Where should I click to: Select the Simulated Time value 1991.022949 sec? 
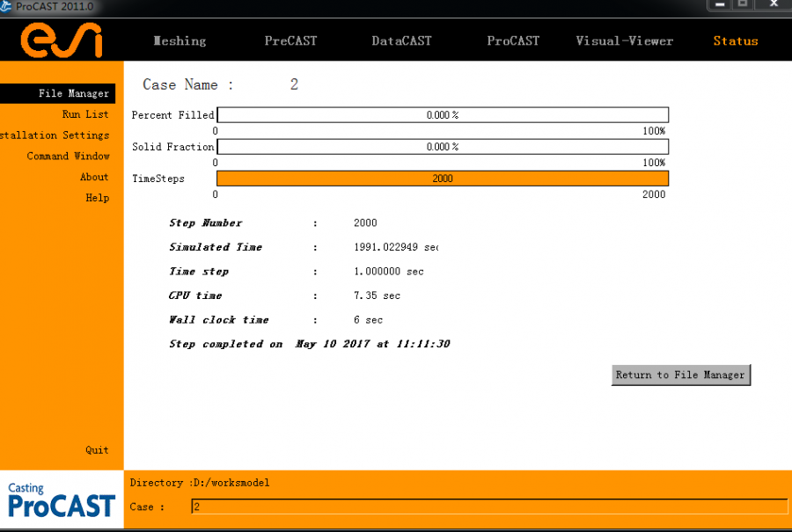396,247
